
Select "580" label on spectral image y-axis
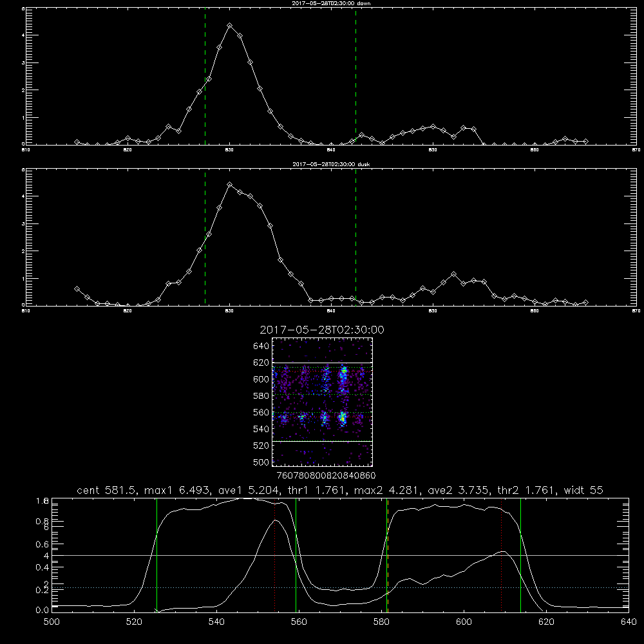tap(261, 396)
